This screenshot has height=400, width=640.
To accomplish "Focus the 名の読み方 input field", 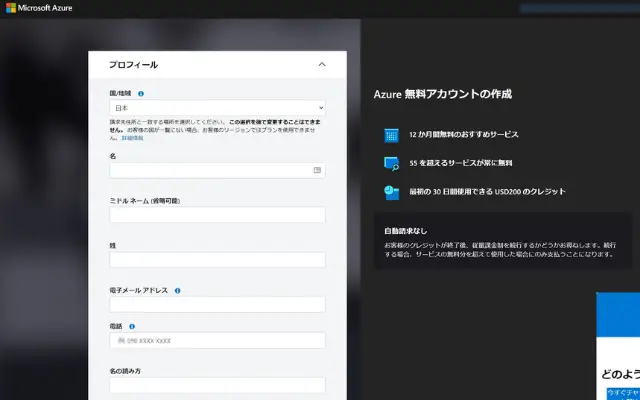I will [x=217, y=385].
